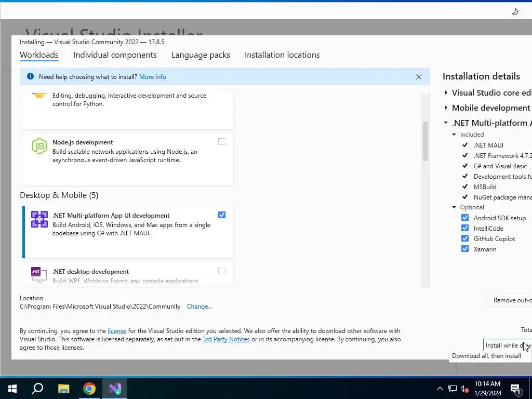532x399 pixels.
Task: Uncheck the GitHub Copilot option
Action: click(x=465, y=238)
